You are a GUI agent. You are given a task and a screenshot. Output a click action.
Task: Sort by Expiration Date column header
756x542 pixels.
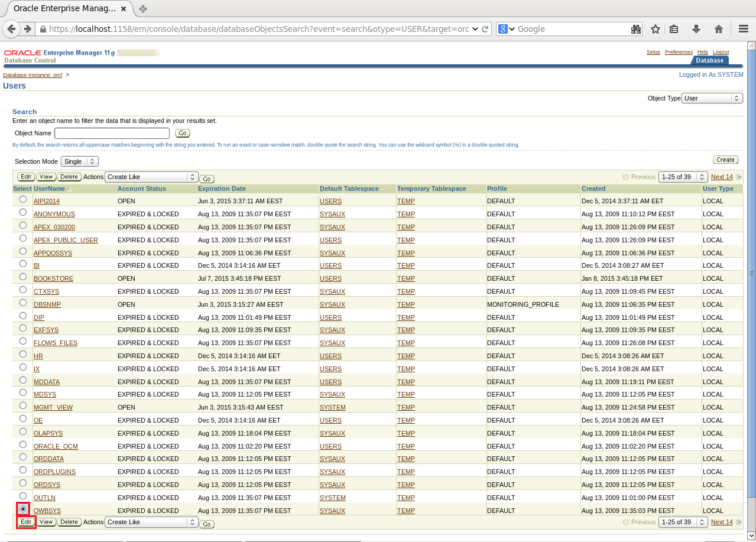(222, 189)
